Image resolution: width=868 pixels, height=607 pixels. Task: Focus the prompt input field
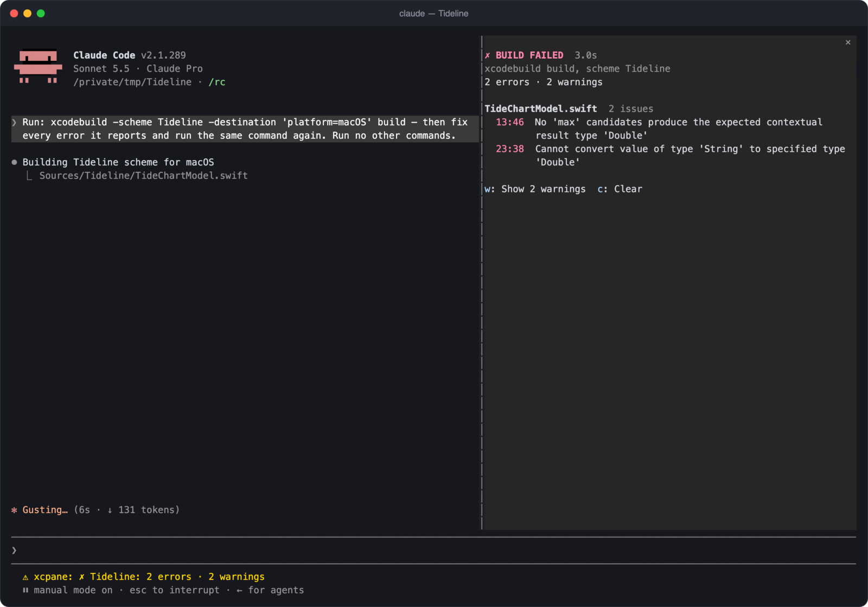[x=434, y=551]
